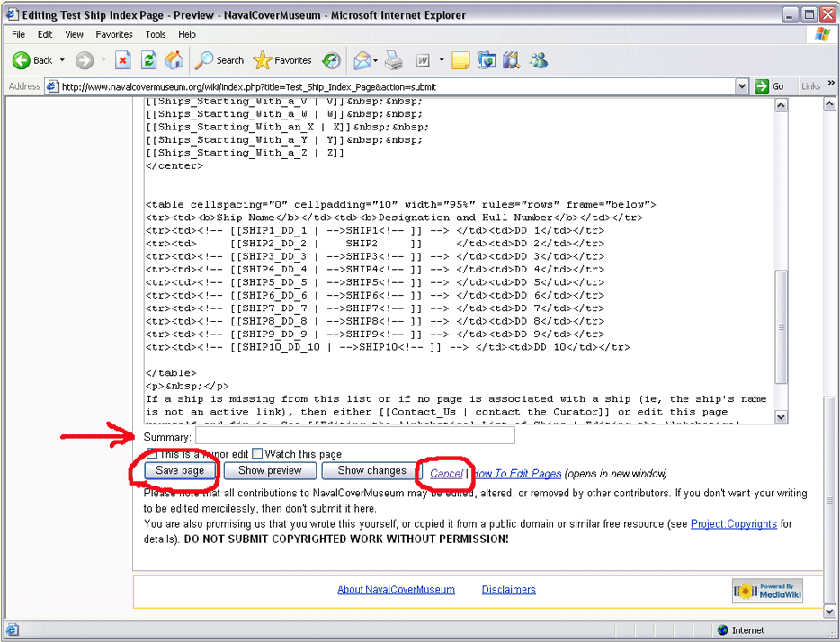Open the Tools menu
Screen dimensions: 840x642
click(x=156, y=34)
